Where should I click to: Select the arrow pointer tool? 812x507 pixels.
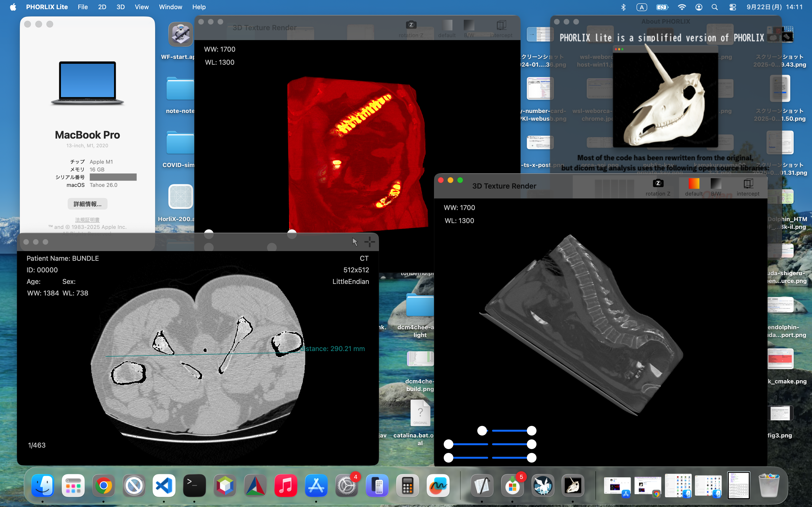click(x=355, y=242)
